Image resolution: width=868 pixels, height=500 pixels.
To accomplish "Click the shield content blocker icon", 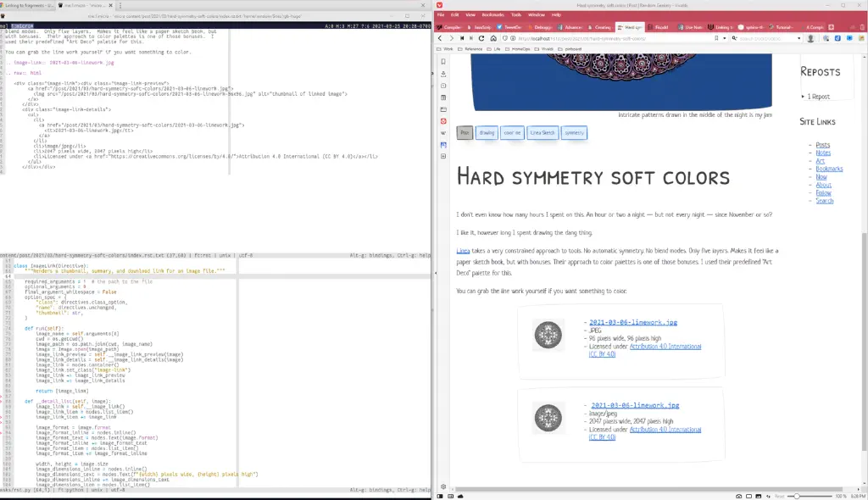I will 505,38.
